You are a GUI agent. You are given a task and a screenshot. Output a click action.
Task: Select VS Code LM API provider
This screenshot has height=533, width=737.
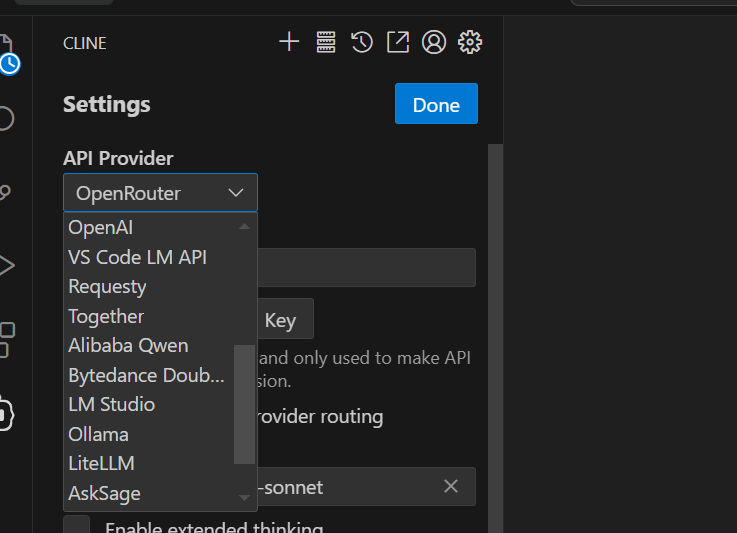pos(150,257)
